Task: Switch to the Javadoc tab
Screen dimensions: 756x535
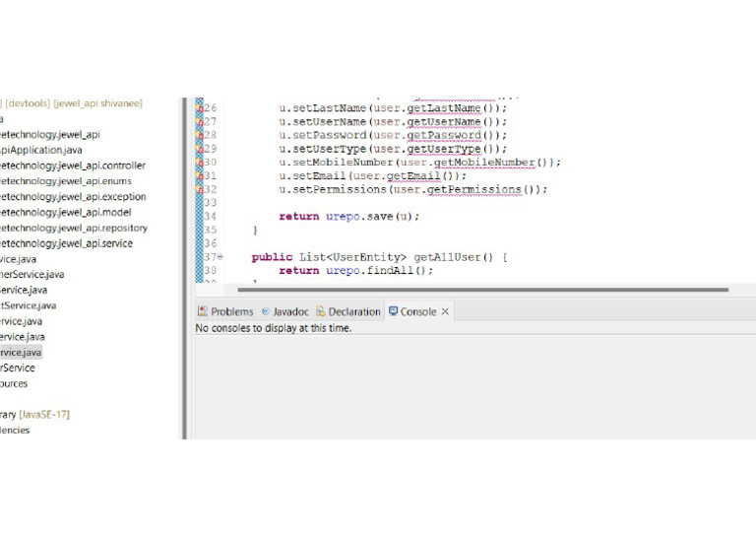Action: (x=284, y=312)
